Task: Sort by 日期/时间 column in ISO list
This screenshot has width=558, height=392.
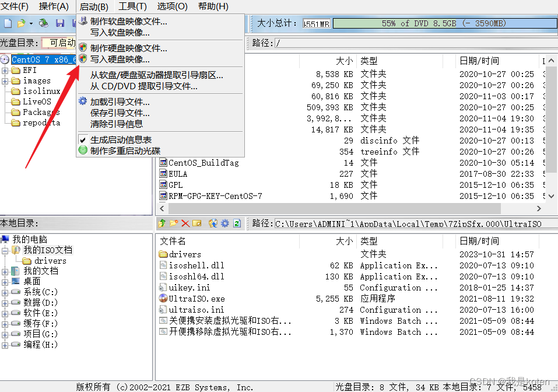Action: pyautogui.click(x=497, y=61)
